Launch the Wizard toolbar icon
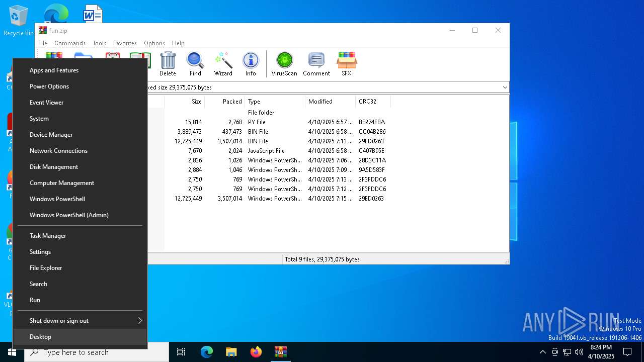This screenshot has width=644, height=362. [223, 64]
